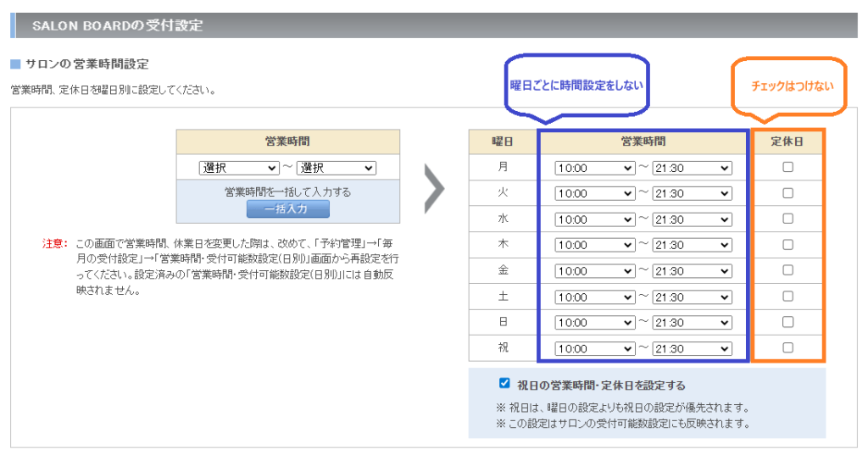Expand Tuesday's opening time 10:00 dropdown
This screenshot has width=868, height=455.
[x=594, y=194]
